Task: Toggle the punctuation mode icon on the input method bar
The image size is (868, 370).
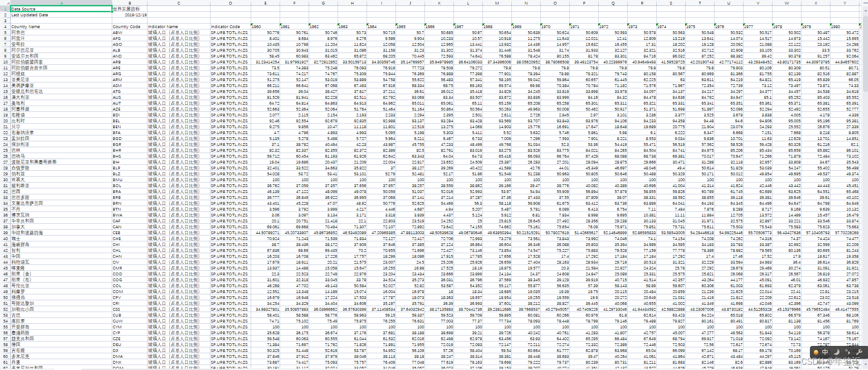Action: click(848, 352)
